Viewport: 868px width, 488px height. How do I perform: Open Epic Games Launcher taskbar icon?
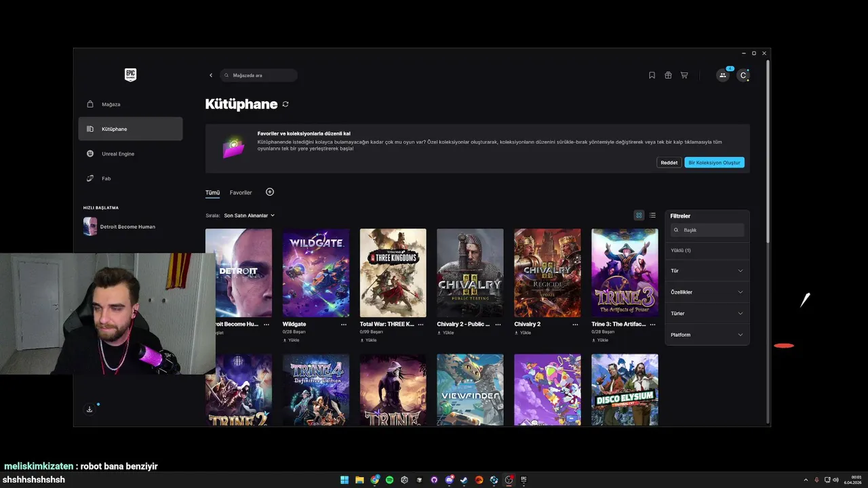[x=524, y=480]
